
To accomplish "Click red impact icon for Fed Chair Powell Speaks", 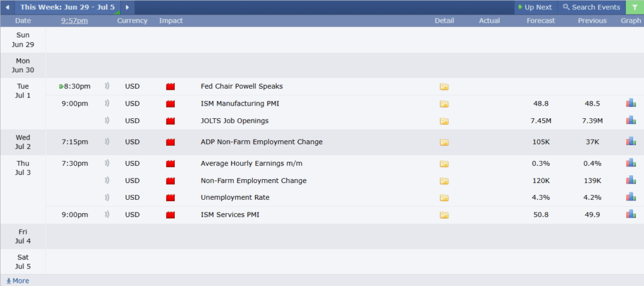I will click(x=170, y=87).
